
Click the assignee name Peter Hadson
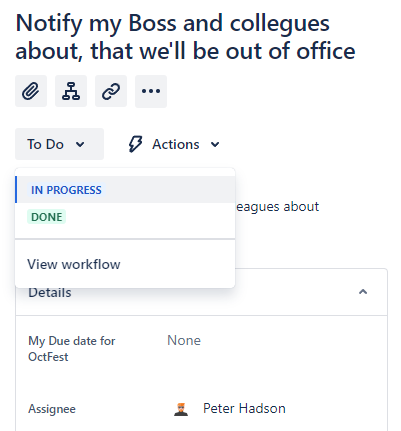(244, 408)
